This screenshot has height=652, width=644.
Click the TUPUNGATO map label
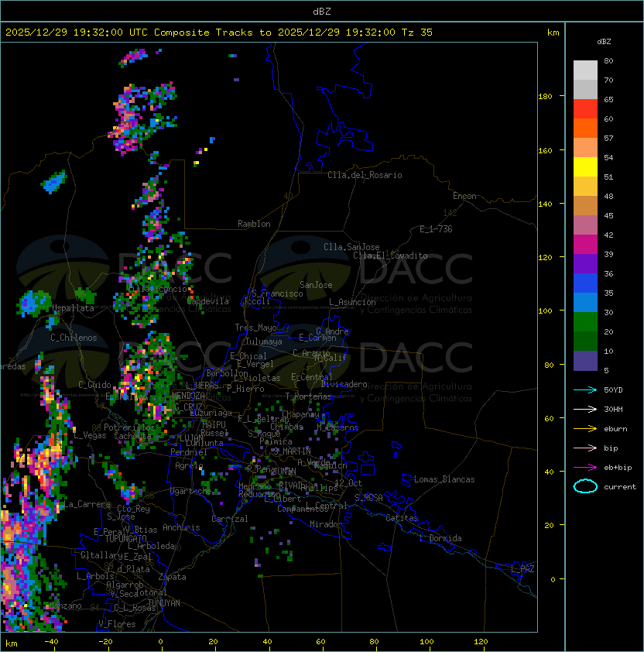tap(125, 538)
